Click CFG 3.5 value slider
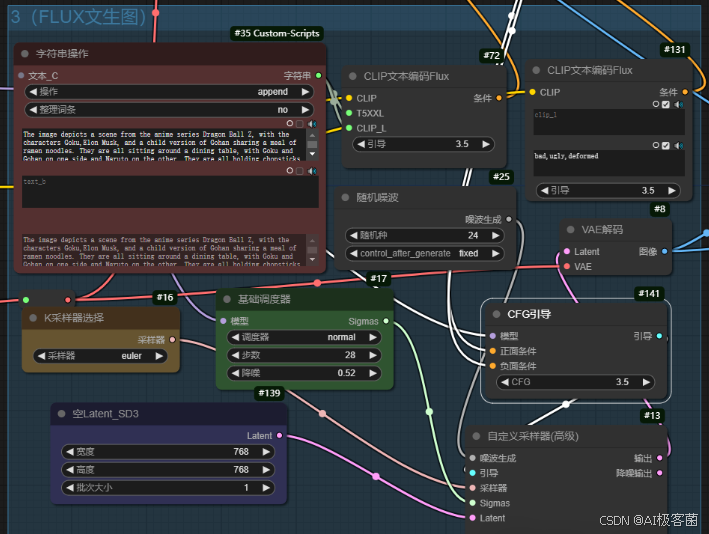This screenshot has width=709, height=534. [575, 382]
